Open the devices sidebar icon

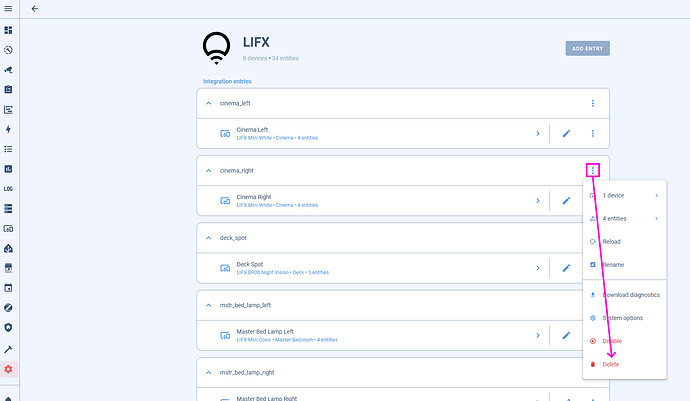[8, 228]
